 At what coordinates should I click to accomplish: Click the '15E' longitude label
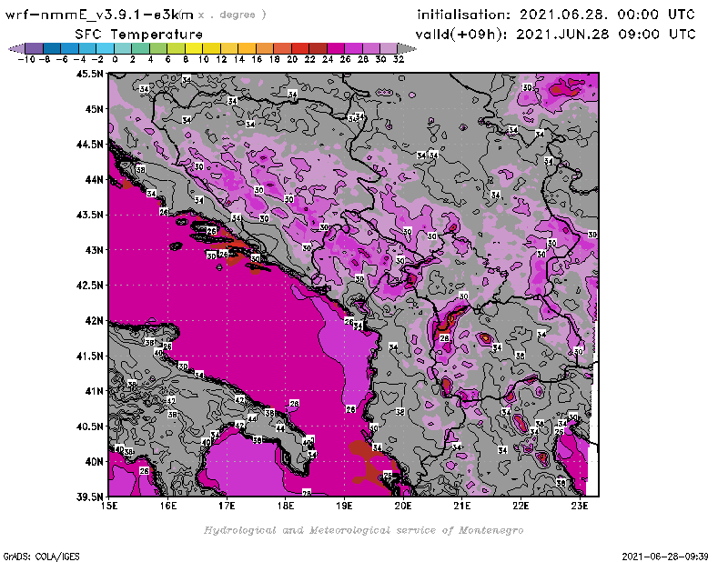(109, 506)
